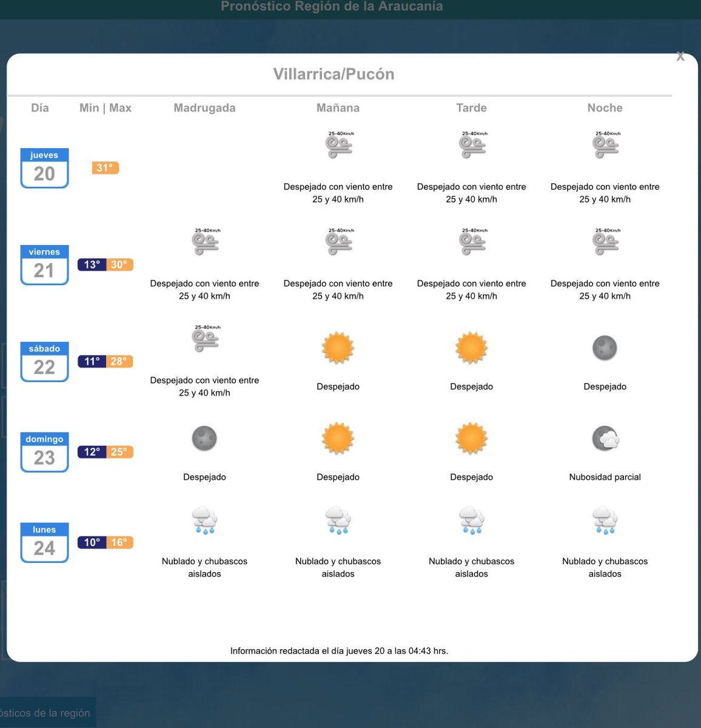Click Friday night wind icon
701x728 pixels.
point(606,241)
